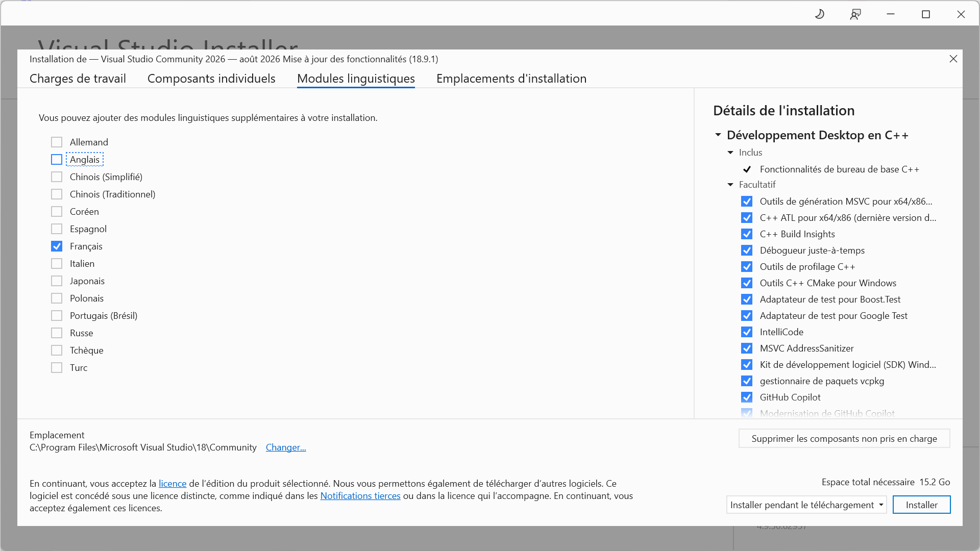Image resolution: width=980 pixels, height=551 pixels.
Task: Open the Notifications tierces link
Action: [360, 496]
